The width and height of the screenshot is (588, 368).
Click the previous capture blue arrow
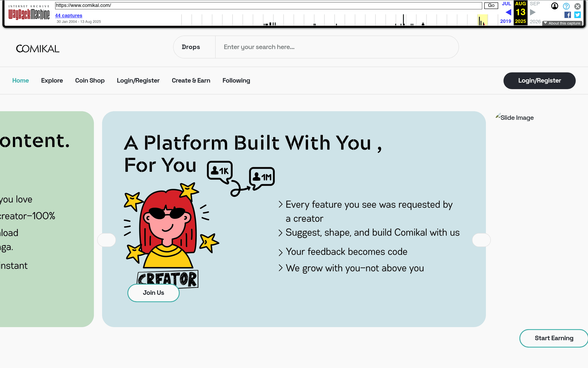(508, 12)
